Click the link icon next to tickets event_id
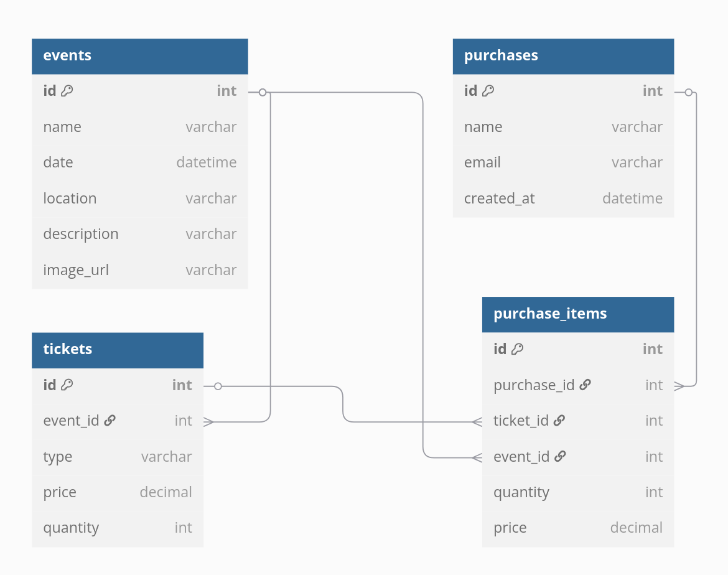Viewport: 728px width, 575px height. [110, 421]
